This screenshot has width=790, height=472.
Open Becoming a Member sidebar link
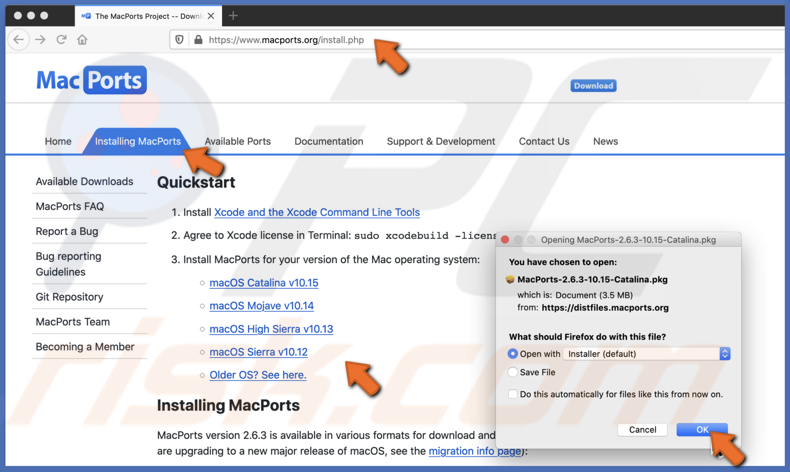85,347
